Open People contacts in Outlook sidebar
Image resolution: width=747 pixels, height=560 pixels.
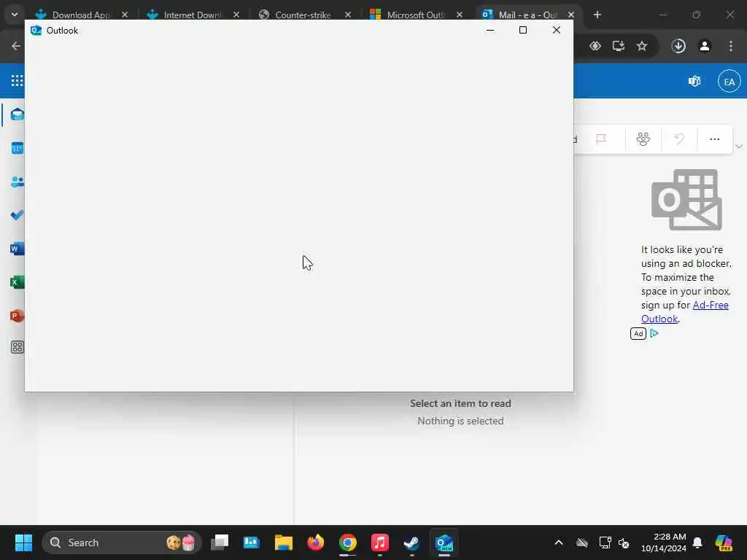point(18,182)
